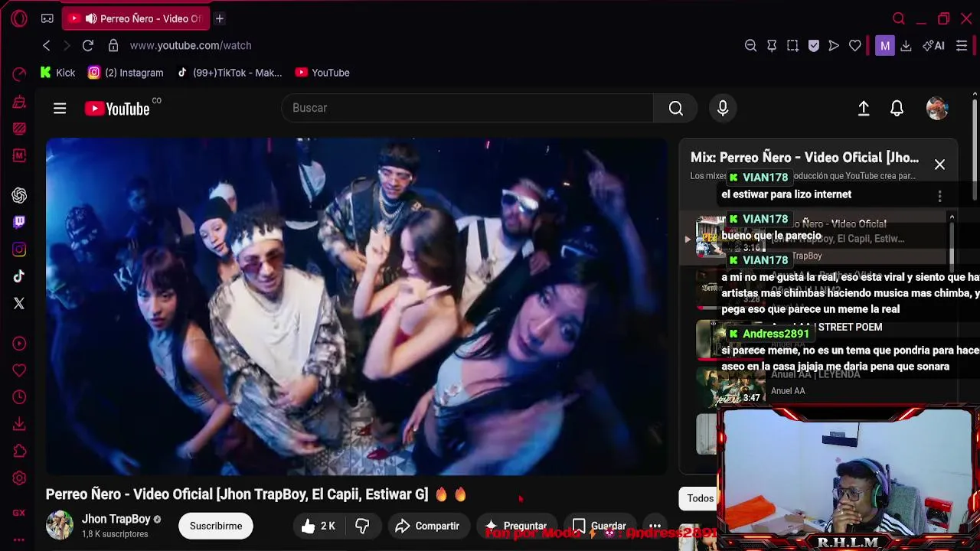Add page to bookmarks with toolbar heart
980x551 pixels.
(854, 45)
